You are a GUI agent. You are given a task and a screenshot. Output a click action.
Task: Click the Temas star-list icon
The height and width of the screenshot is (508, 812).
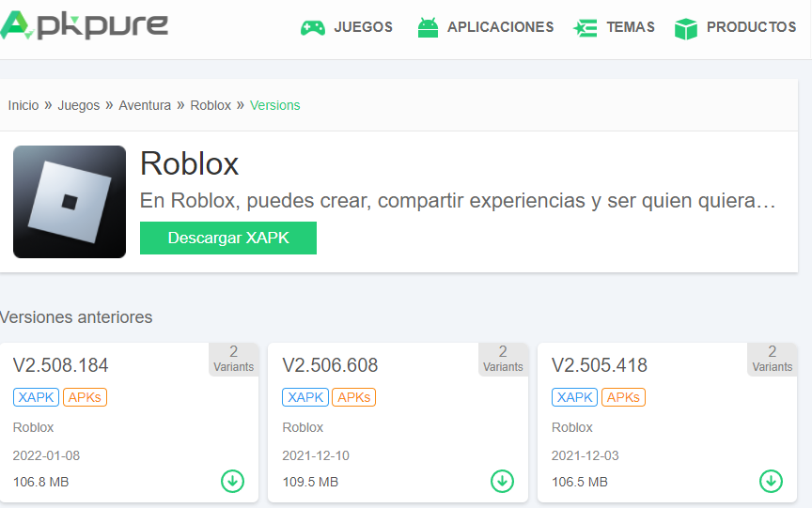[x=585, y=28]
